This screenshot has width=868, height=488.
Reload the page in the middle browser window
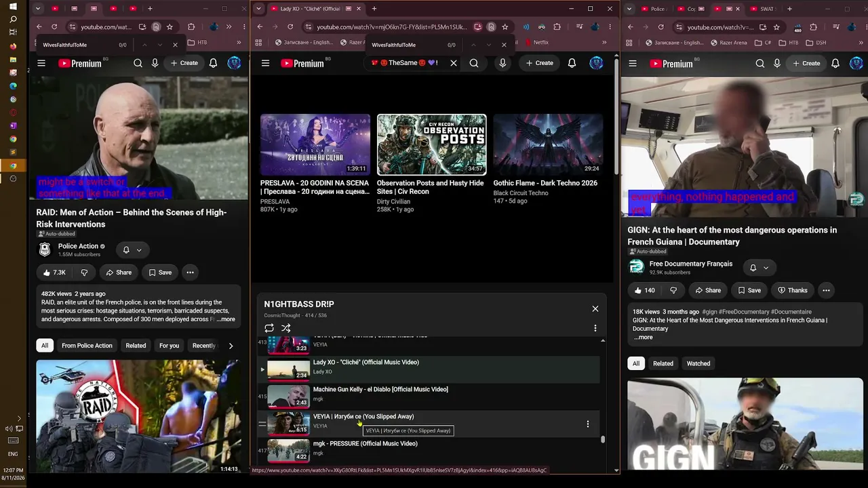(x=290, y=27)
